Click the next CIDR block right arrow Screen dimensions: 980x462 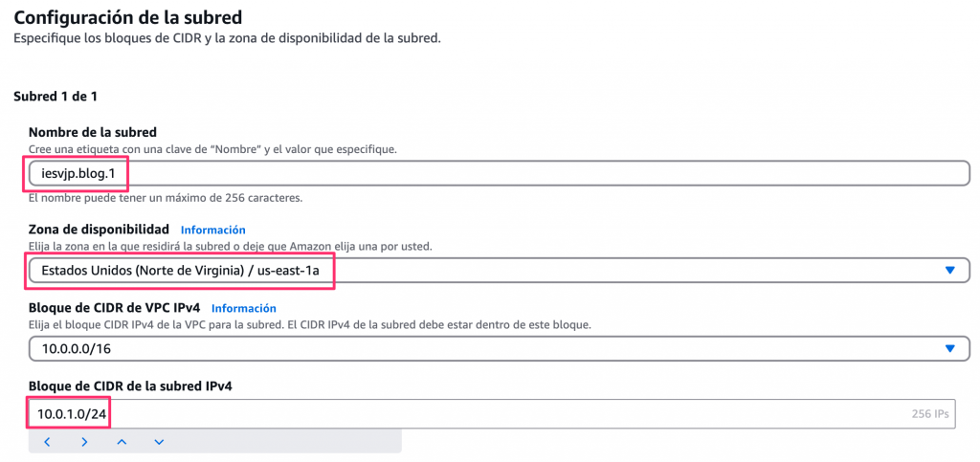(84, 442)
